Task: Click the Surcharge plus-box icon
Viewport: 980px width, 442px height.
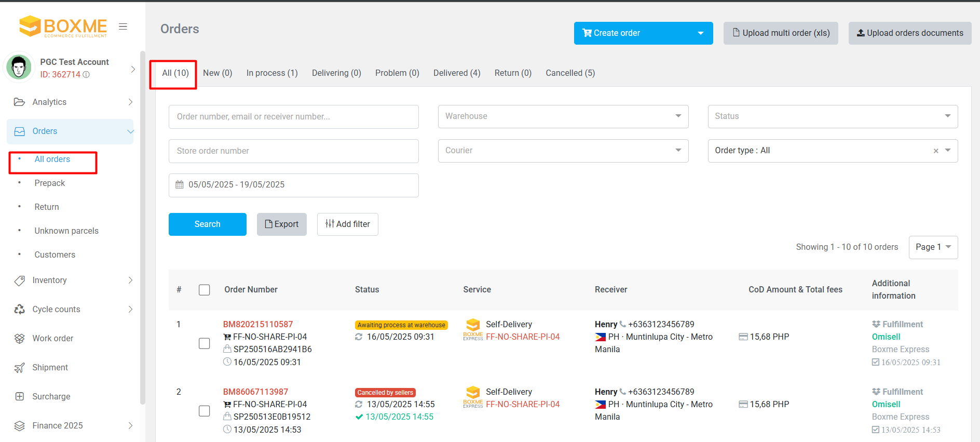Action: [x=20, y=397]
